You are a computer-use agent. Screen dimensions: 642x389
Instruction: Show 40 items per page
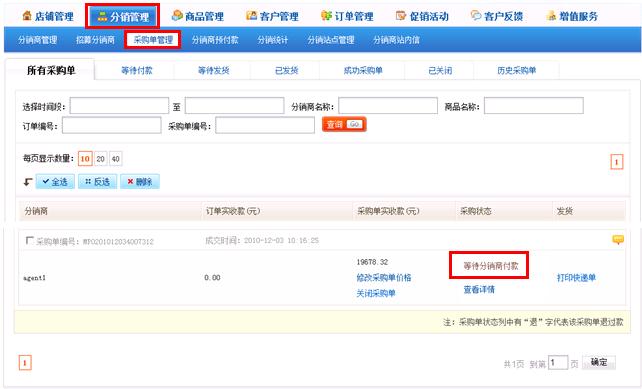click(x=116, y=159)
